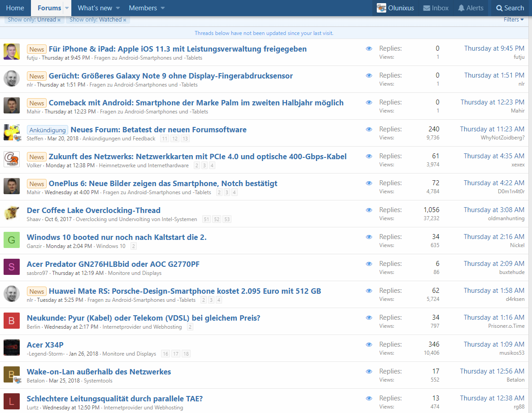The height and width of the screenshot is (413, 532).
Task: Toggle watch eye on Galaxy Note 9 thread
Action: tap(369, 76)
